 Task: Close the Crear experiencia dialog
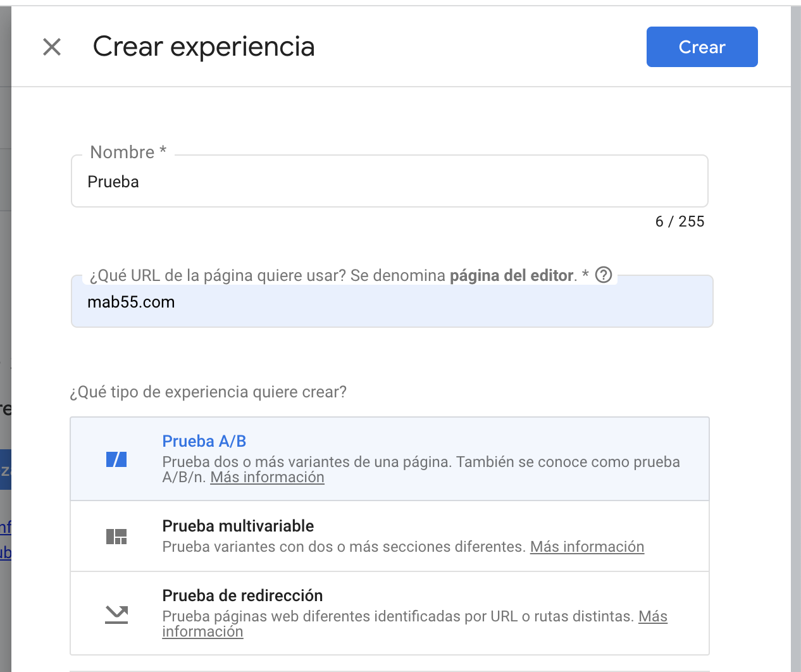[52, 47]
